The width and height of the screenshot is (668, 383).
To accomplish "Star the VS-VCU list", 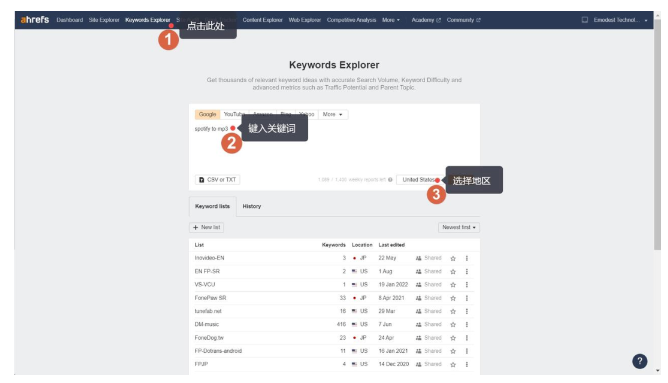I will pos(453,285).
